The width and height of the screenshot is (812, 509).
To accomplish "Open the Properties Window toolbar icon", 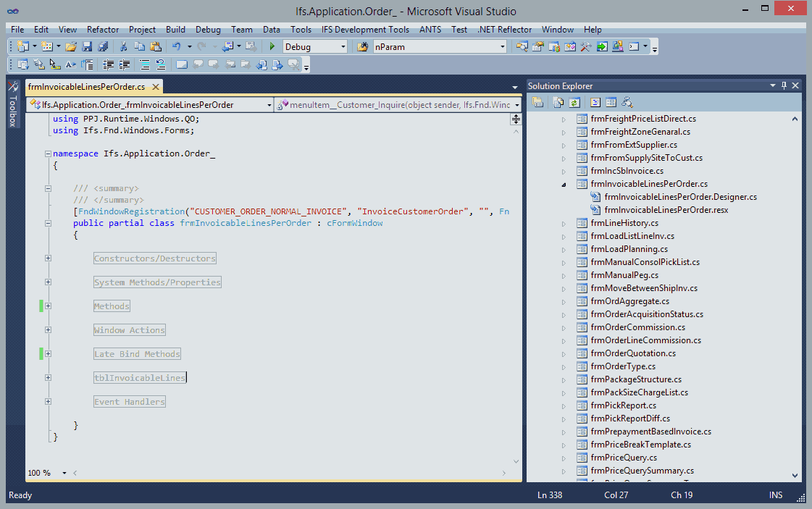I will click(537, 46).
